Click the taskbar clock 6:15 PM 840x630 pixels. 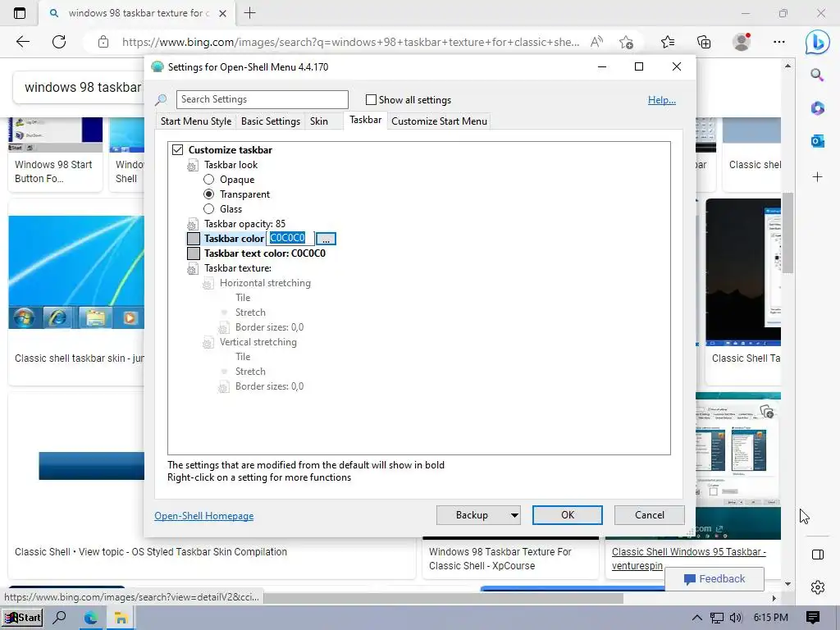[x=770, y=618]
